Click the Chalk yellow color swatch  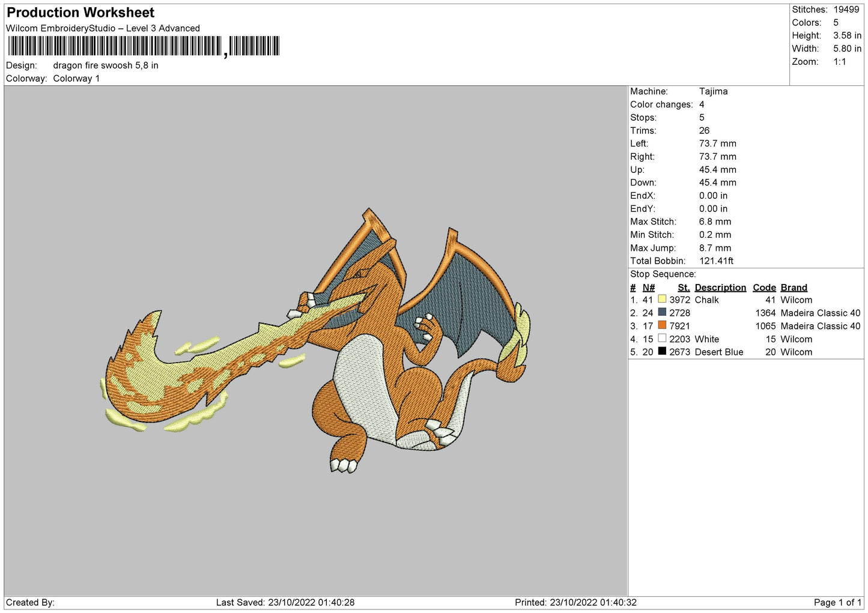pos(662,299)
